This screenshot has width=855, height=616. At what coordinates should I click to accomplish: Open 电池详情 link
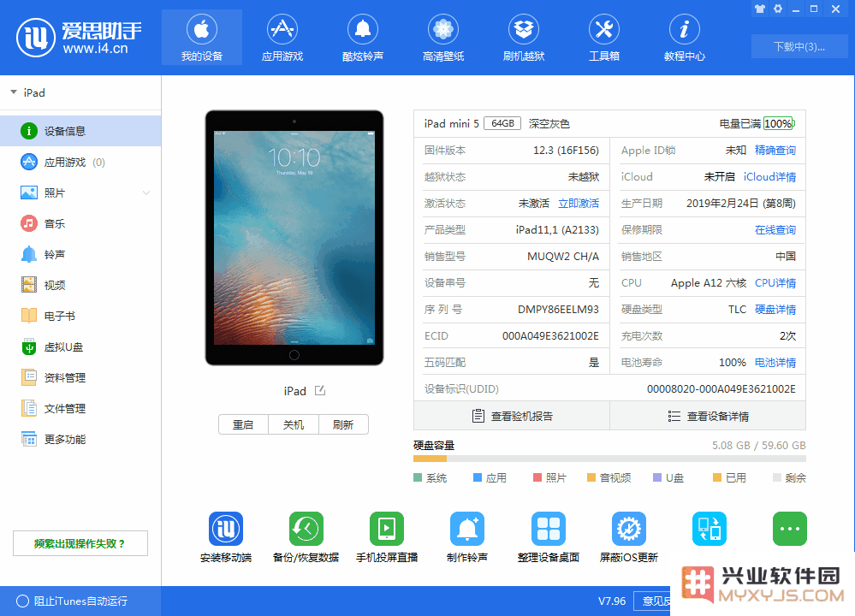pyautogui.click(x=775, y=363)
